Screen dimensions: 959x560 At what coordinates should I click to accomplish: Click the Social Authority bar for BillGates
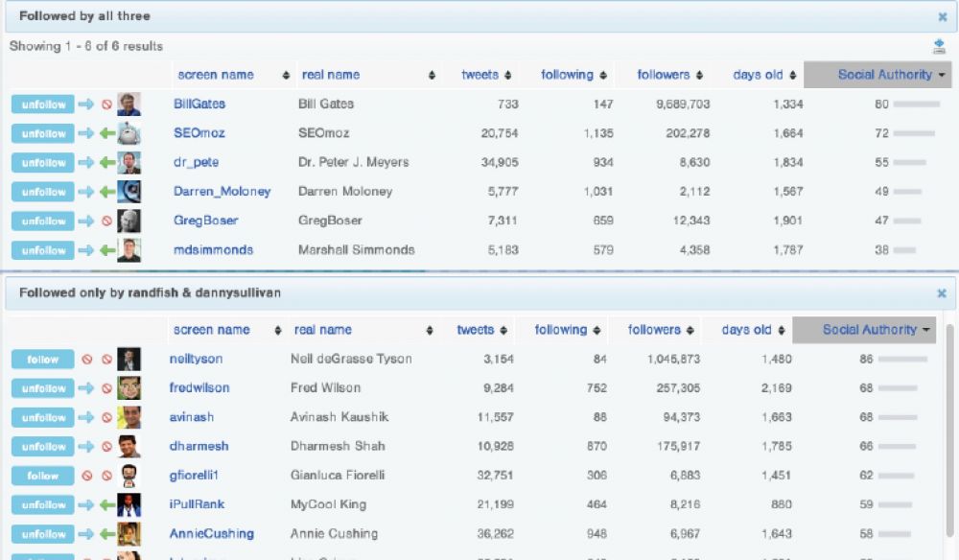(x=916, y=105)
